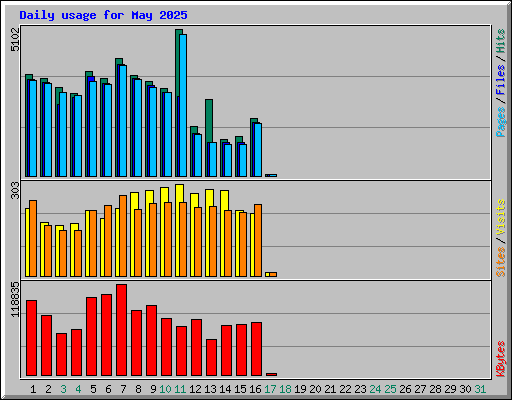
Task: Click the Sites legend label
Action: click(501, 262)
